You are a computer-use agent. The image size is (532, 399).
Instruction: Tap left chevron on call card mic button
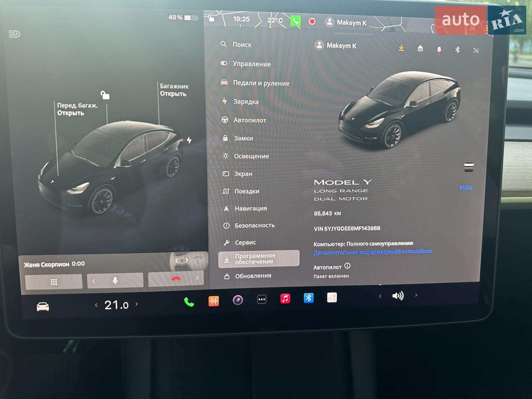94,281
